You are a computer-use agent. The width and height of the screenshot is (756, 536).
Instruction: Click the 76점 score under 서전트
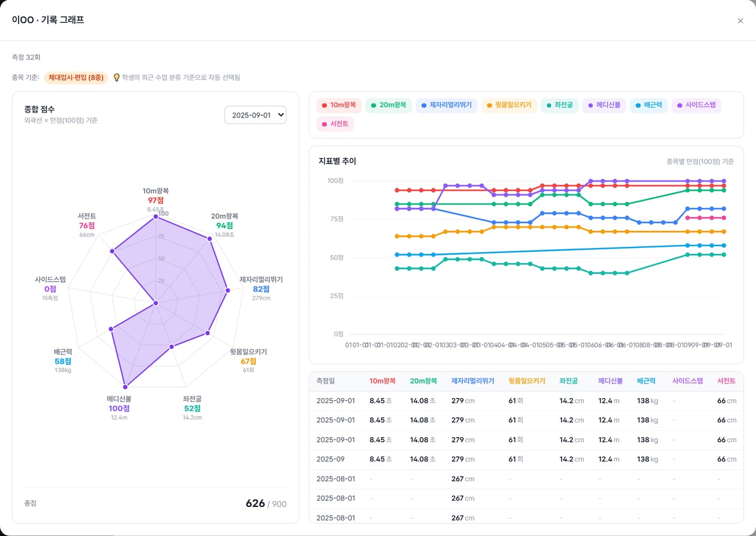[87, 225]
